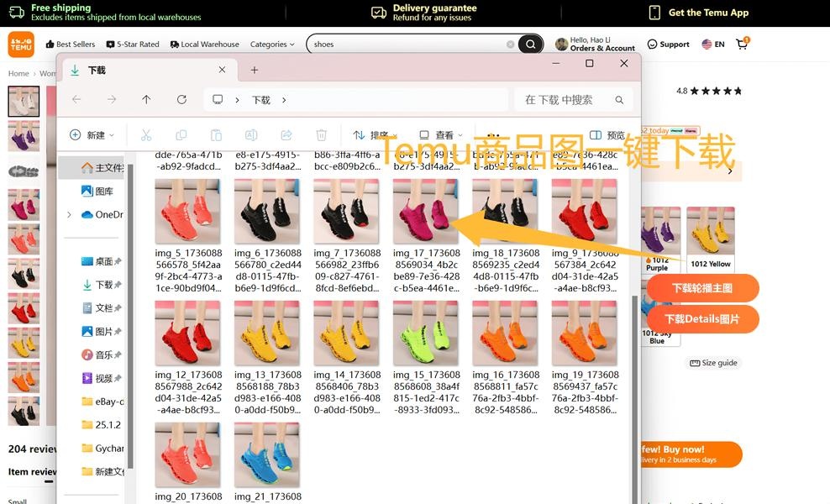Open the 25.1.2 folder in the sidebar
The width and height of the screenshot is (830, 504).
[101, 424]
